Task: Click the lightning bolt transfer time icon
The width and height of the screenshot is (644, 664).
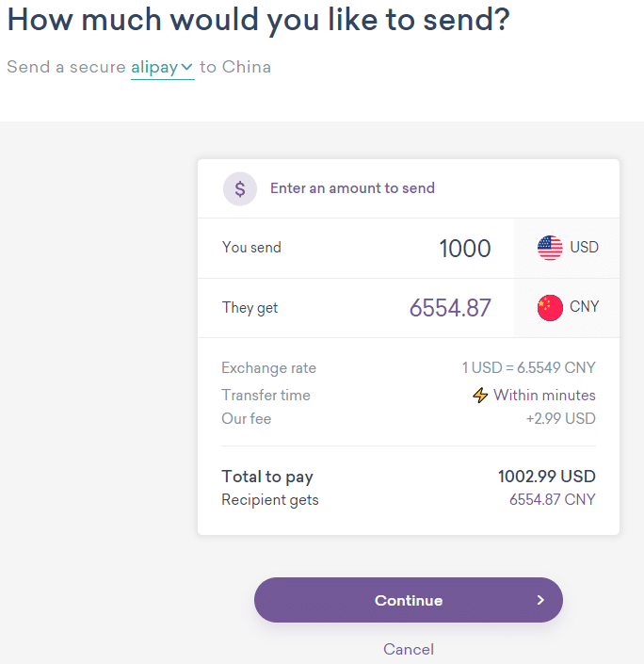Action: pos(480,395)
